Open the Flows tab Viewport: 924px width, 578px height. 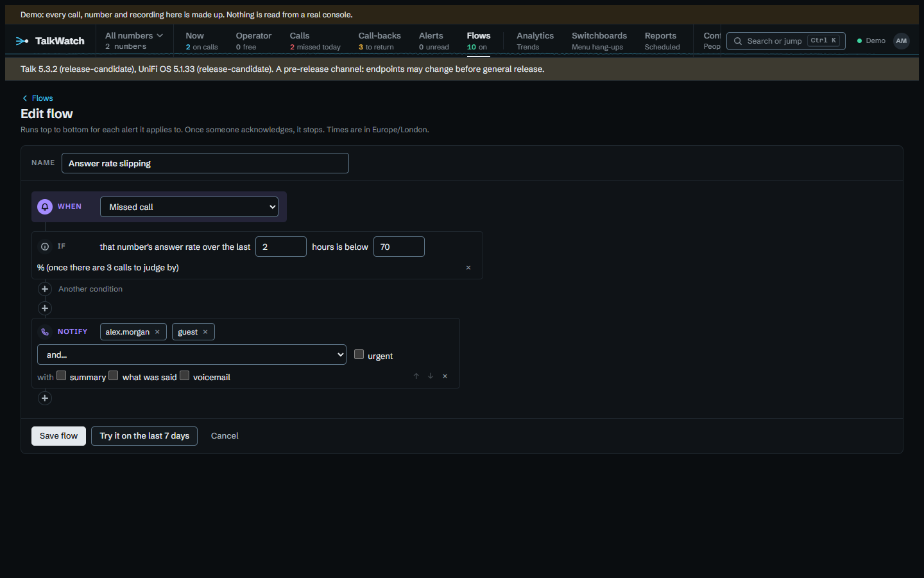pos(478,40)
